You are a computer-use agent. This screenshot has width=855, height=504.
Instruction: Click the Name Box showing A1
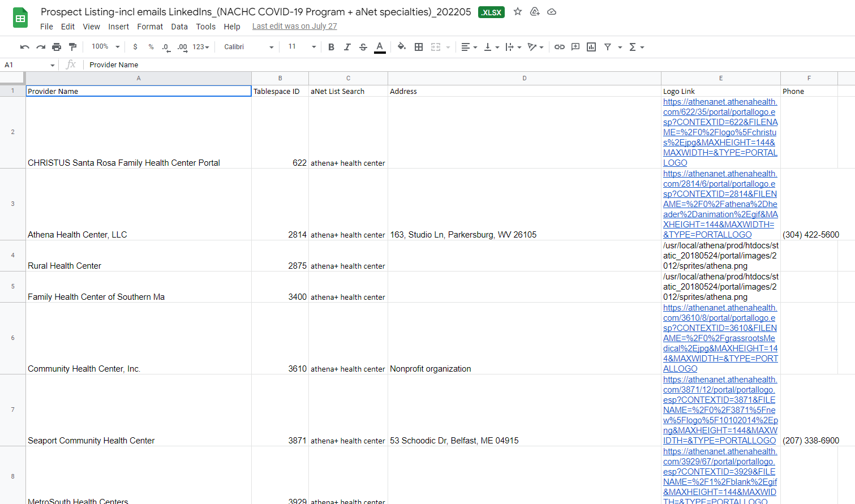pos(25,65)
